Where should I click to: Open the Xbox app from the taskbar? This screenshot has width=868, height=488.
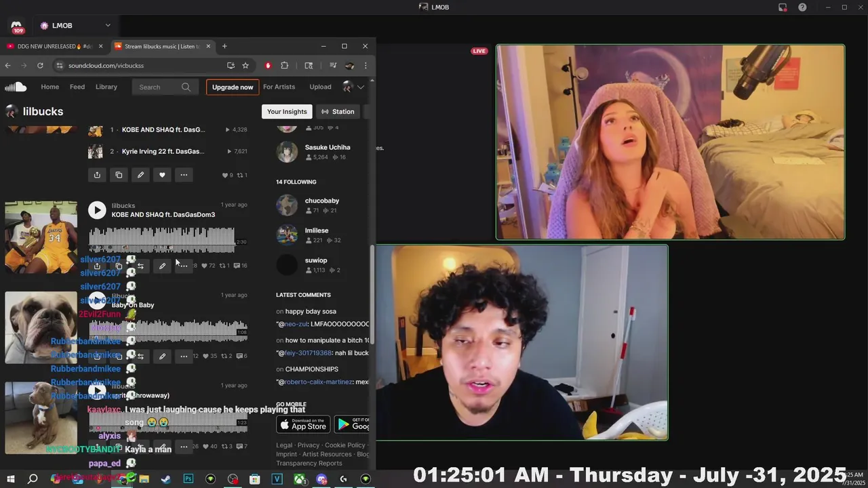coord(299,479)
